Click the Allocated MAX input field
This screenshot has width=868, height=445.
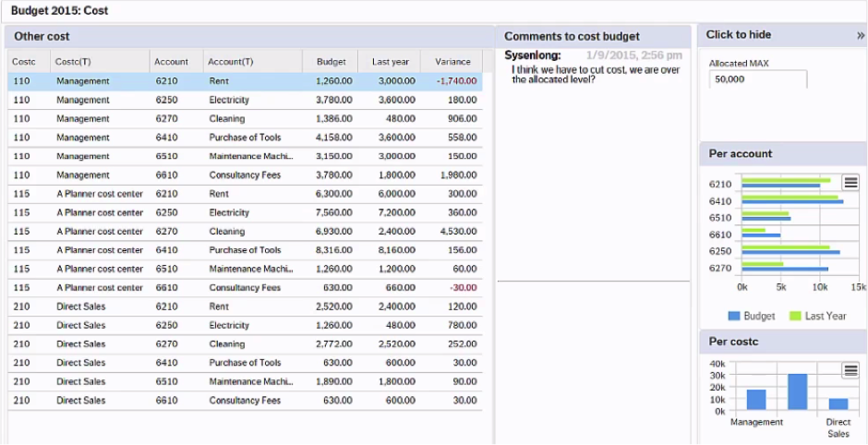758,79
